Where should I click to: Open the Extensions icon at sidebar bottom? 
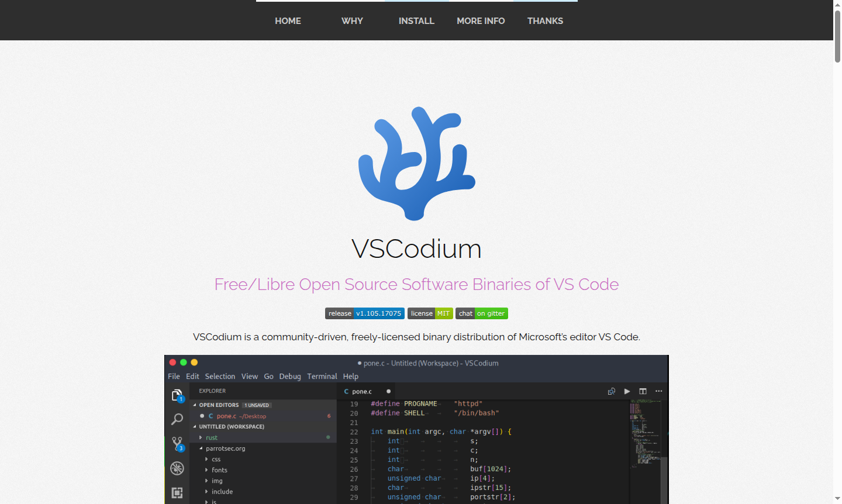coord(177,493)
